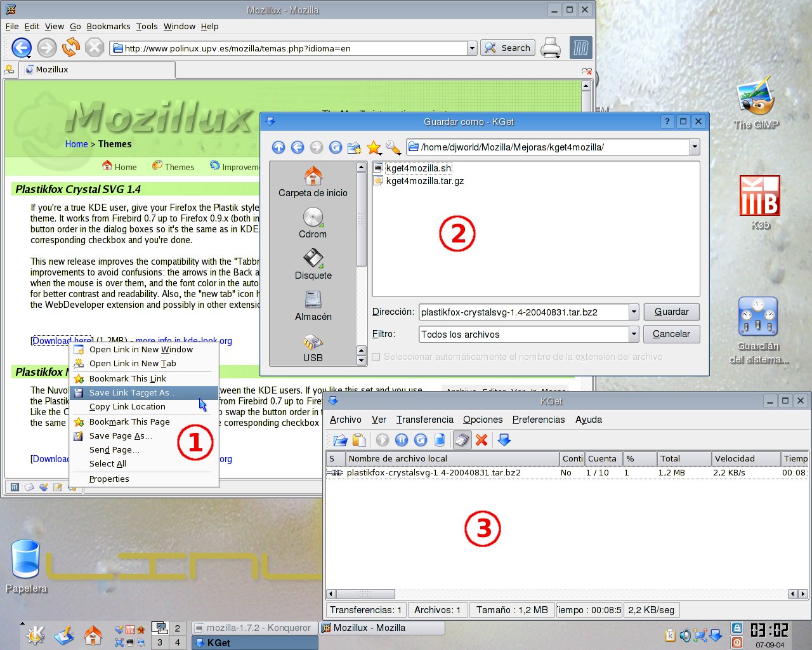Viewport: 812px width, 650px height.
Task: Click the red X delete icon in KGet
Action: pyautogui.click(x=481, y=440)
